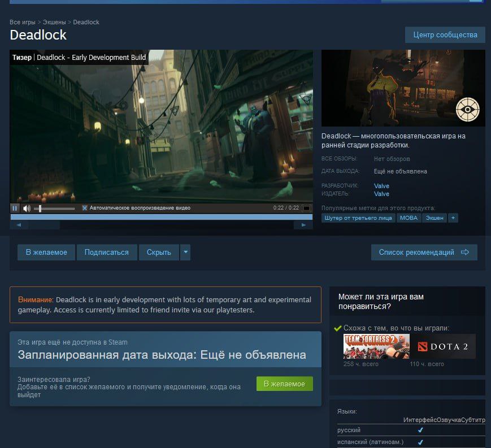The image size is (491, 448).
Task: Open Список рекомендаций queue
Action: tap(424, 253)
